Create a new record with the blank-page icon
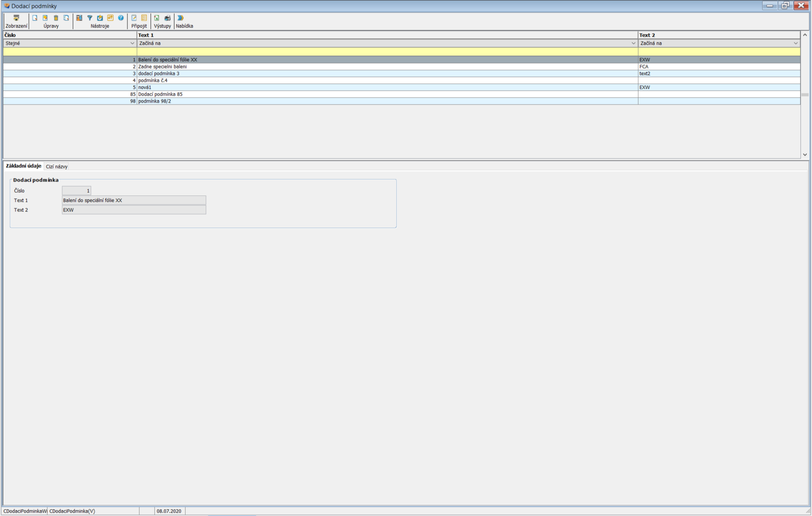 (35, 18)
